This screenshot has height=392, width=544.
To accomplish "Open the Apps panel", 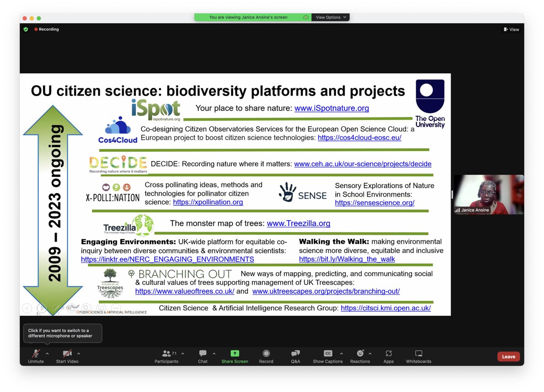I will click(x=389, y=356).
